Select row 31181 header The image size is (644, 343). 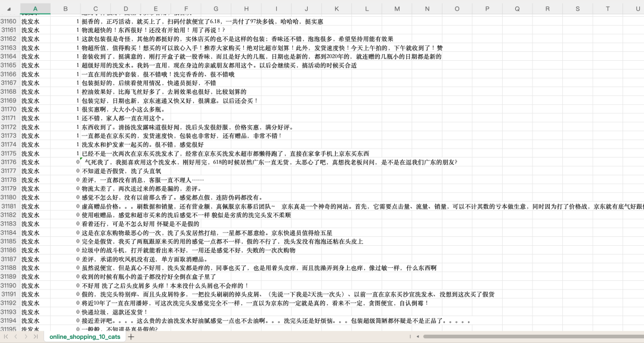pos(9,206)
